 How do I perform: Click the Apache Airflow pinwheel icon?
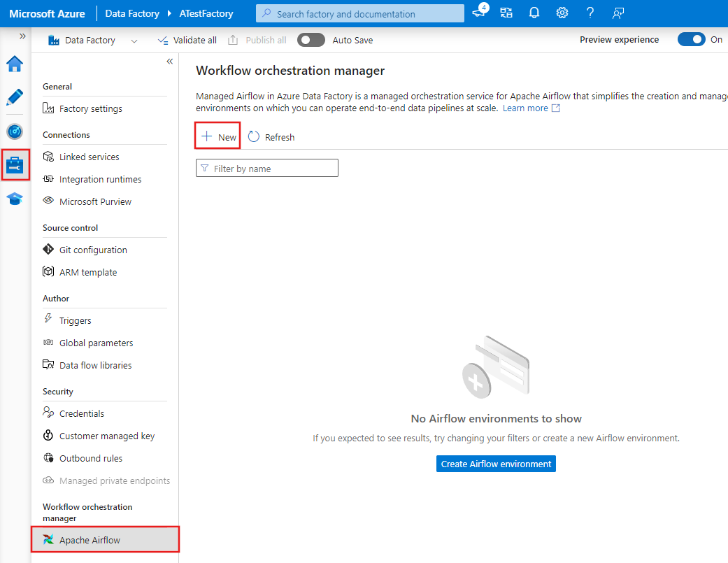(48, 539)
